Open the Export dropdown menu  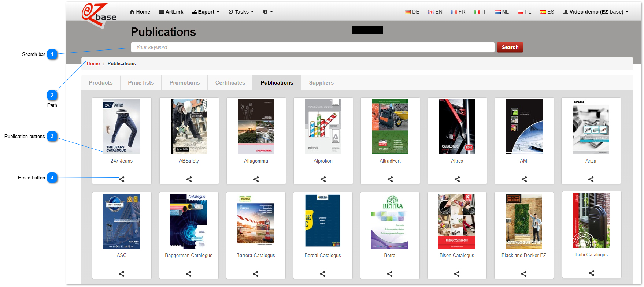tap(206, 12)
